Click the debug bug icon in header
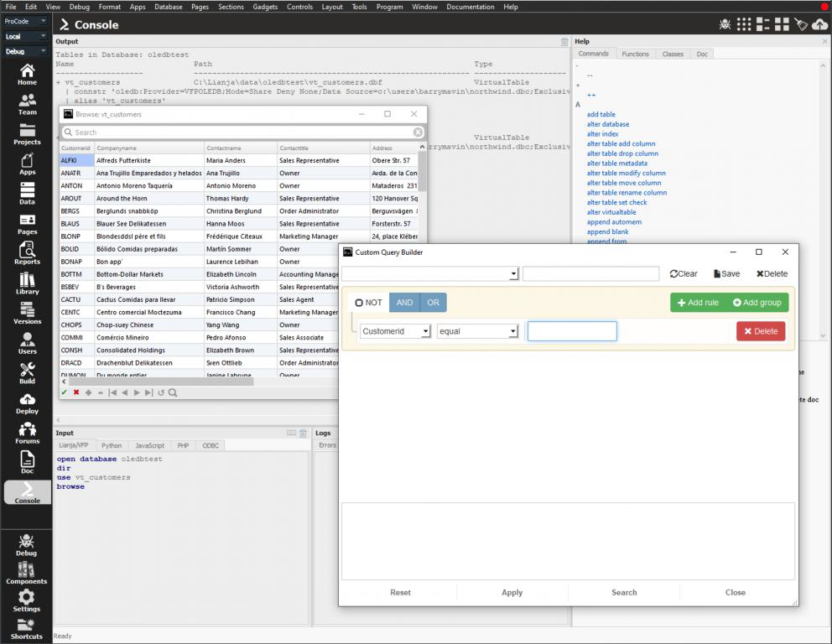This screenshot has width=832, height=644. pyautogui.click(x=725, y=24)
